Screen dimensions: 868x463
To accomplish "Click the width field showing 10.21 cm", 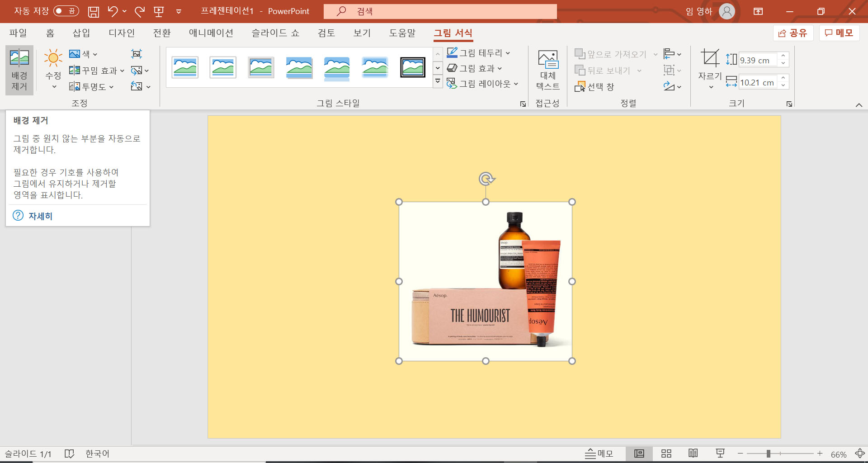I will coord(758,82).
